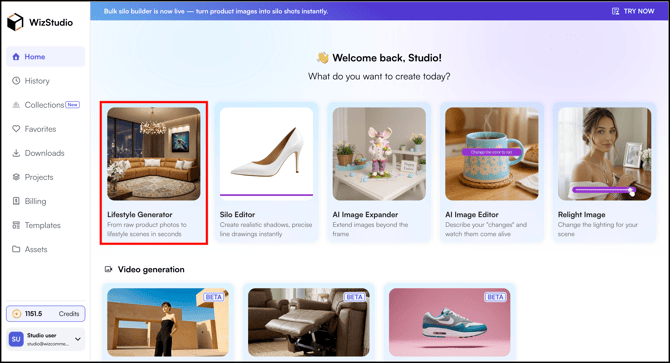670x363 pixels.
Task: Click the History clock icon
Action: 16,81
